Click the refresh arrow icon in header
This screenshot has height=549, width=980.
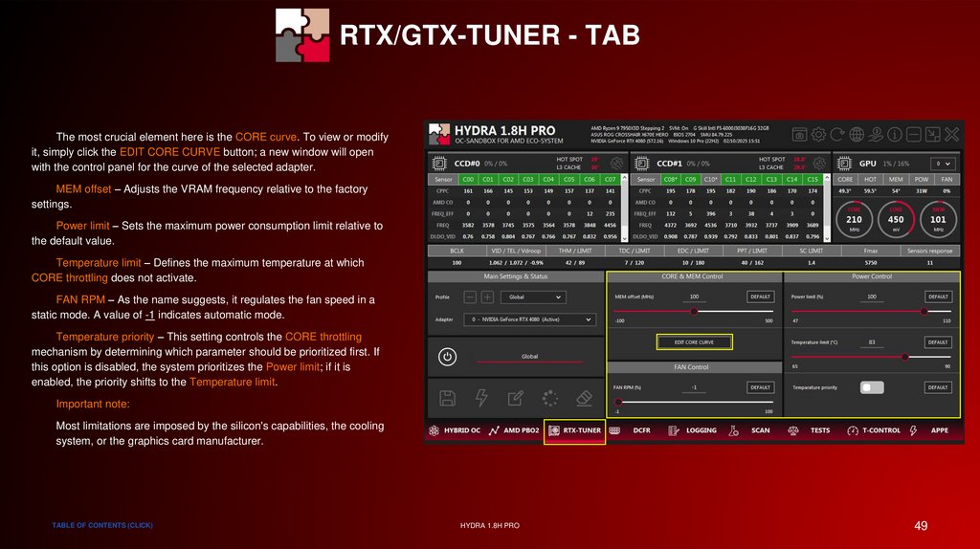tap(837, 134)
